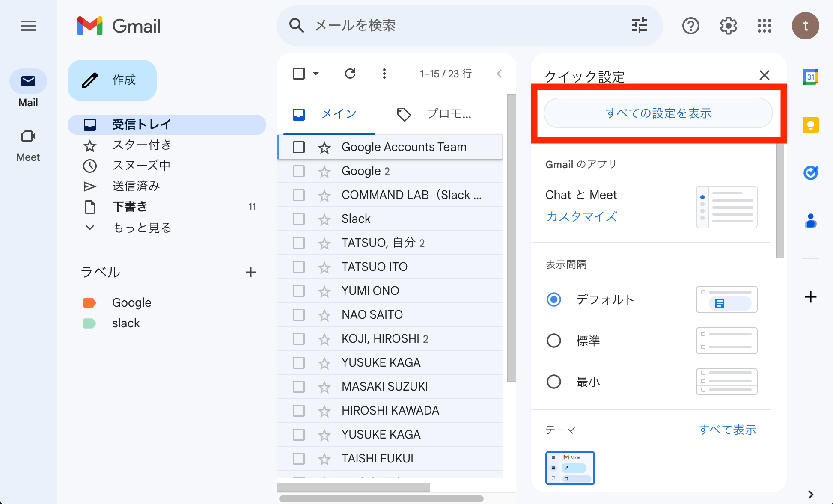Open Google Keep side panel

pos(810,125)
